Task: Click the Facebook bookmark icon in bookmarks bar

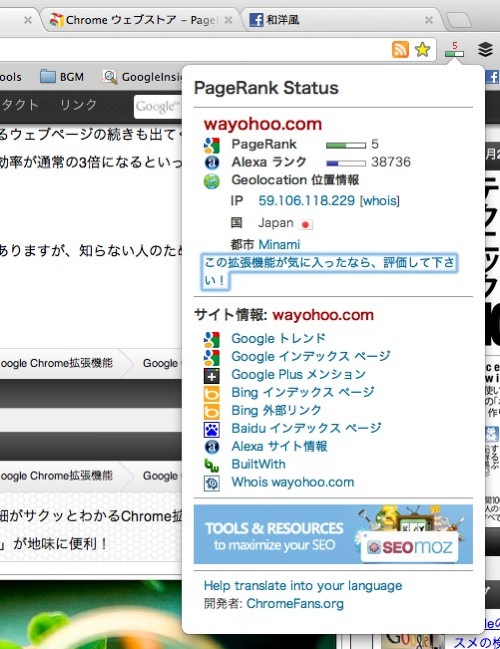Action: (492, 77)
